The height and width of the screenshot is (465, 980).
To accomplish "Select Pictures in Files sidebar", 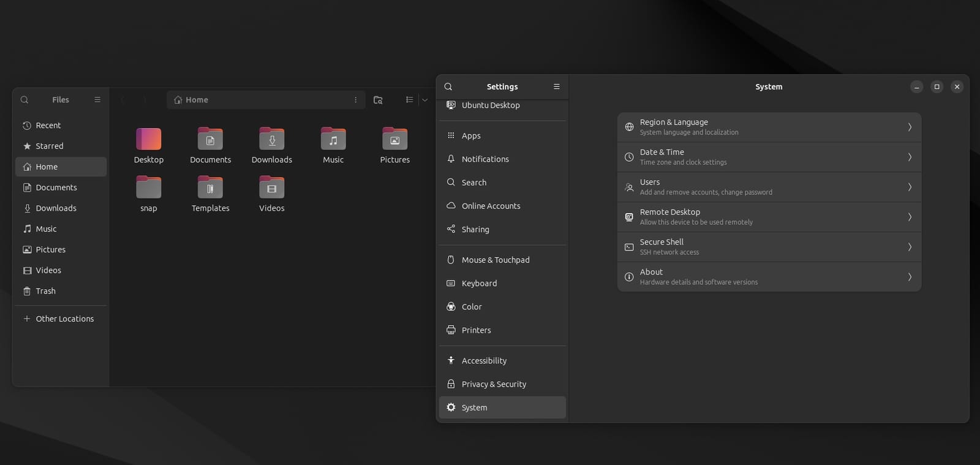I will [x=61, y=249].
